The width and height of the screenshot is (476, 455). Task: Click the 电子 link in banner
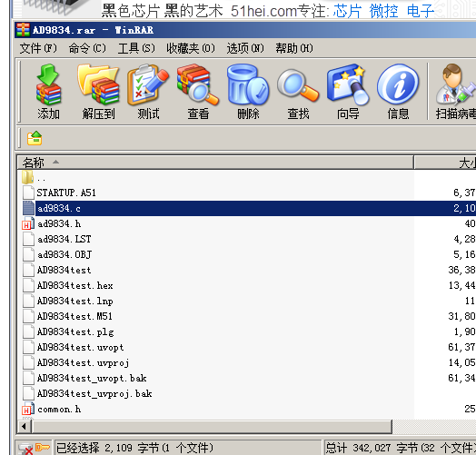(421, 11)
